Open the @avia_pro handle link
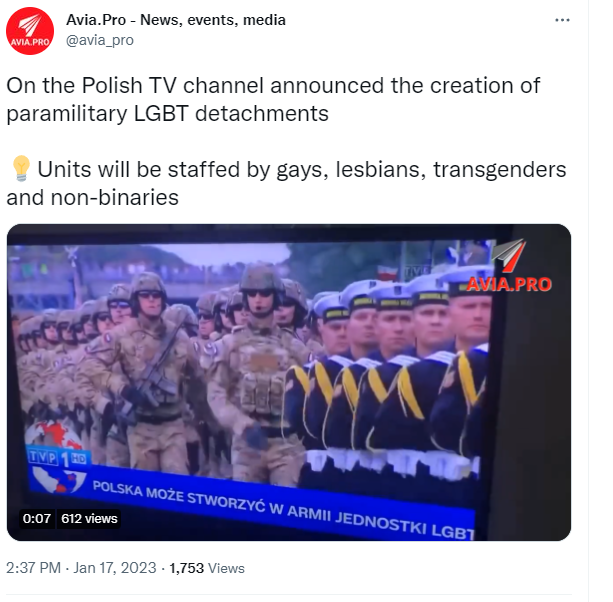 pyautogui.click(x=100, y=40)
